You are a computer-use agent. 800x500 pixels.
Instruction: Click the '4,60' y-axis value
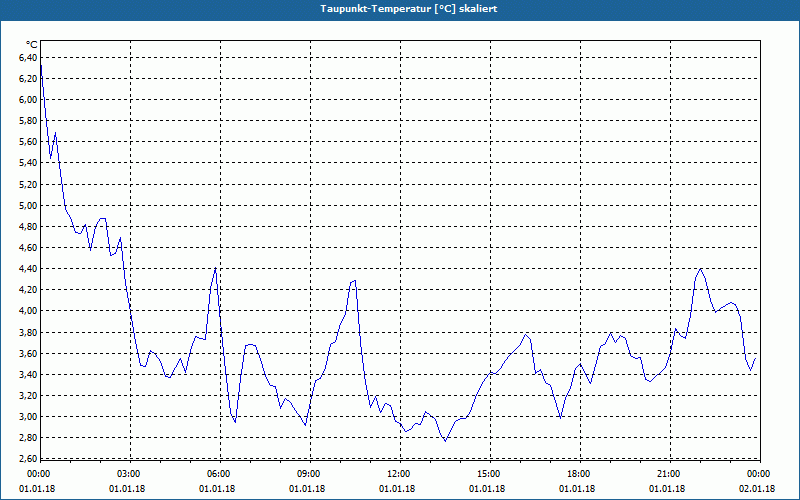pyautogui.click(x=28, y=247)
